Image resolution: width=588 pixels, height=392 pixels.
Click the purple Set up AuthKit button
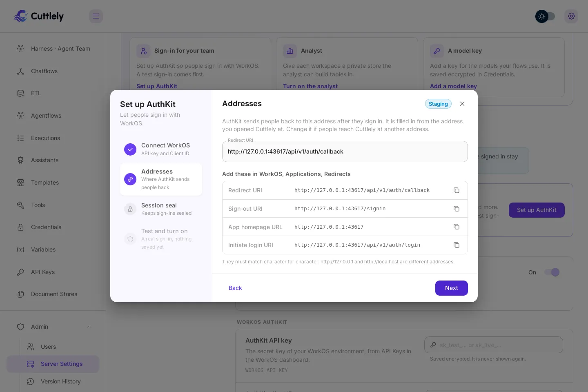tap(537, 210)
